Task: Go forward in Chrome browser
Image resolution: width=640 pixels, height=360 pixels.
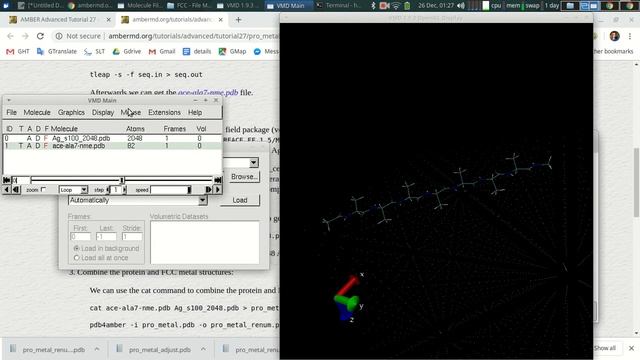Action: click(25, 36)
